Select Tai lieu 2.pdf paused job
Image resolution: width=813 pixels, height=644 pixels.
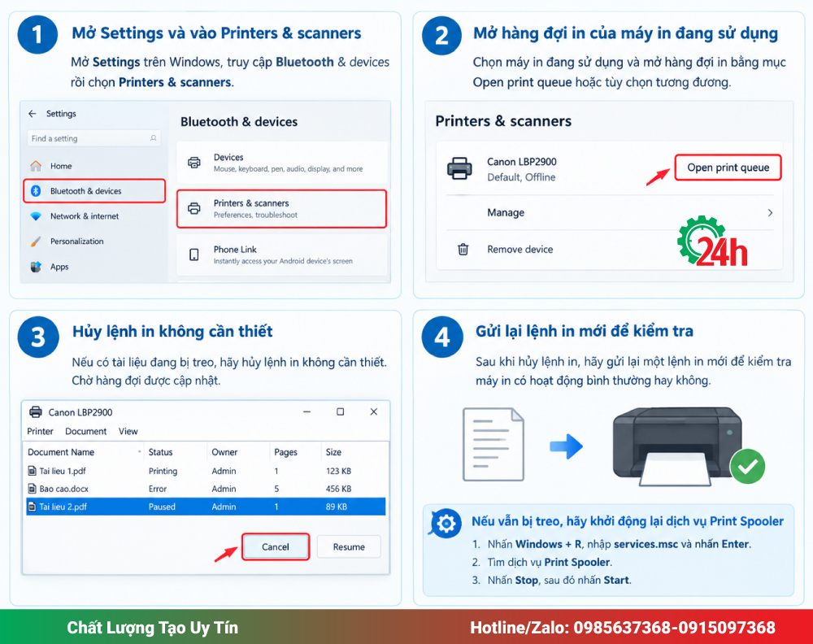(206, 507)
